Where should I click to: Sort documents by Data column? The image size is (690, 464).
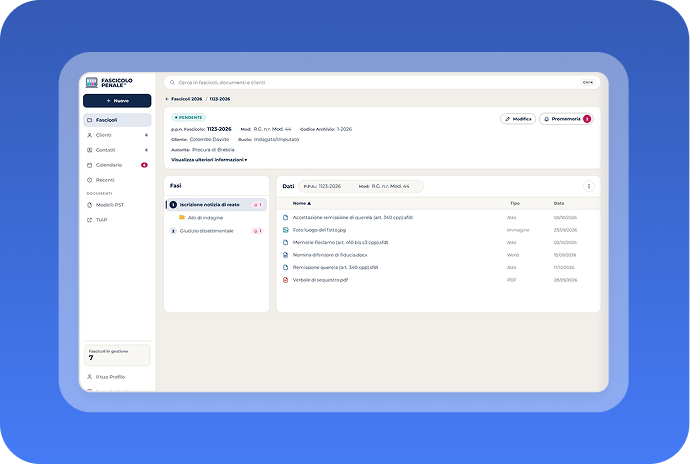tap(559, 203)
